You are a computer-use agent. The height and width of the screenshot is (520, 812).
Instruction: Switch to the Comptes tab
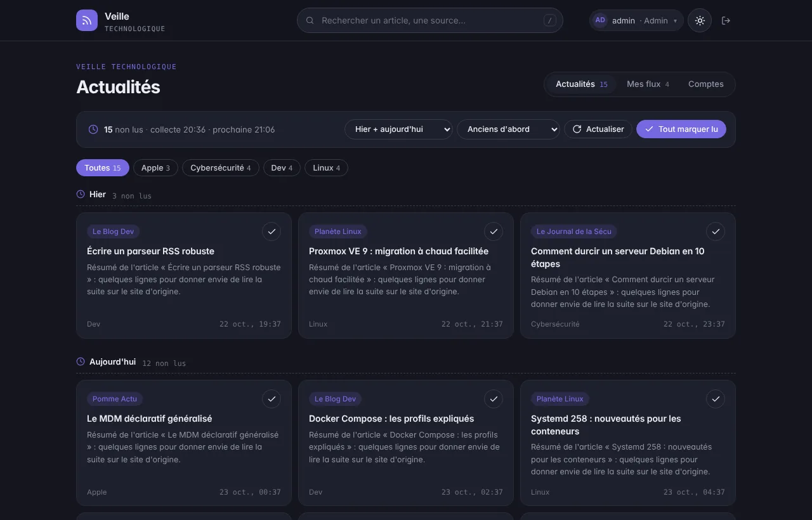[706, 84]
